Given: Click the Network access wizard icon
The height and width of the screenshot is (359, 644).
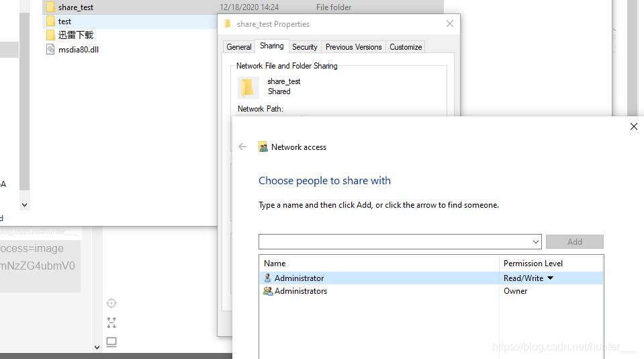Looking at the screenshot, I should coord(263,147).
